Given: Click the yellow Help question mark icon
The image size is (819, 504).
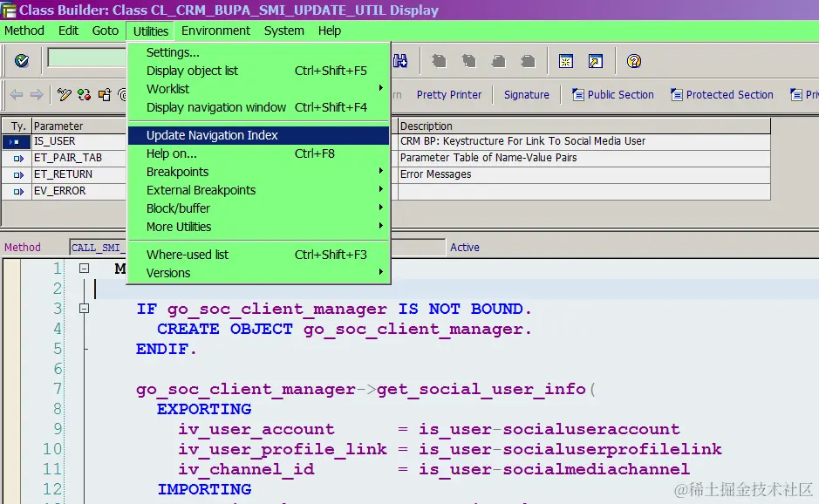Looking at the screenshot, I should (x=633, y=61).
